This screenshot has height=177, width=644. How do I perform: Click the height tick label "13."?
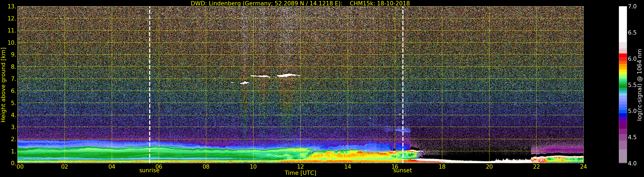(x=12, y=6)
